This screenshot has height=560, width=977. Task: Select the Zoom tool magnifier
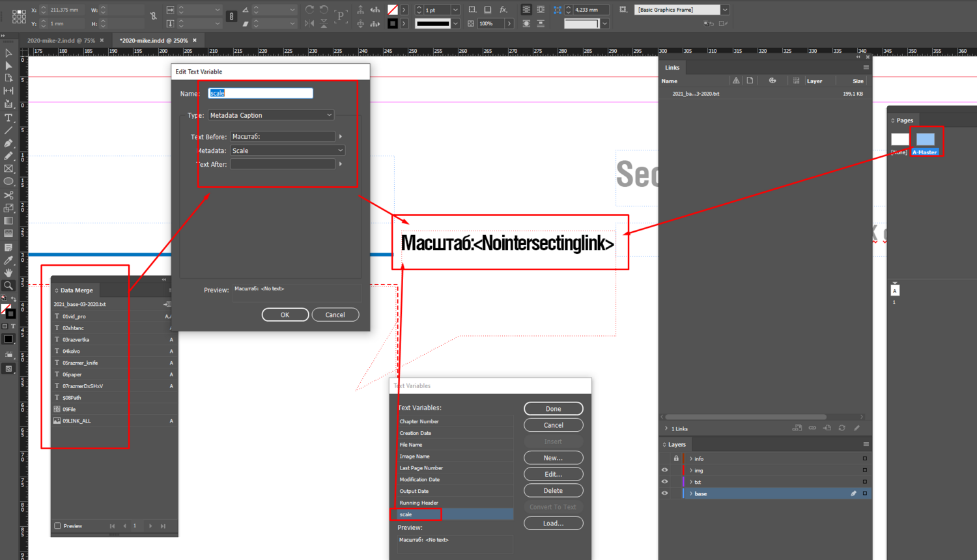click(x=8, y=285)
